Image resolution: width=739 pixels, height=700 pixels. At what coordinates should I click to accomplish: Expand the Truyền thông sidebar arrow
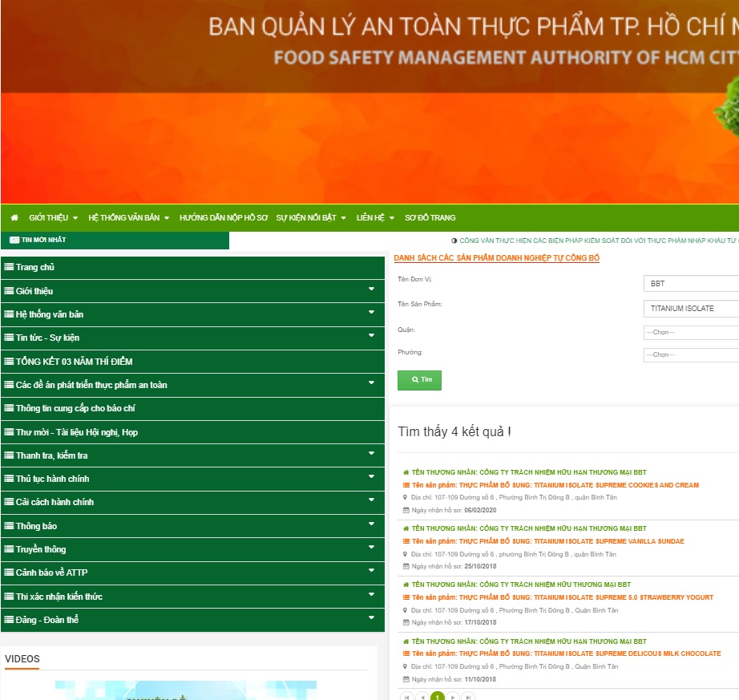click(x=371, y=548)
